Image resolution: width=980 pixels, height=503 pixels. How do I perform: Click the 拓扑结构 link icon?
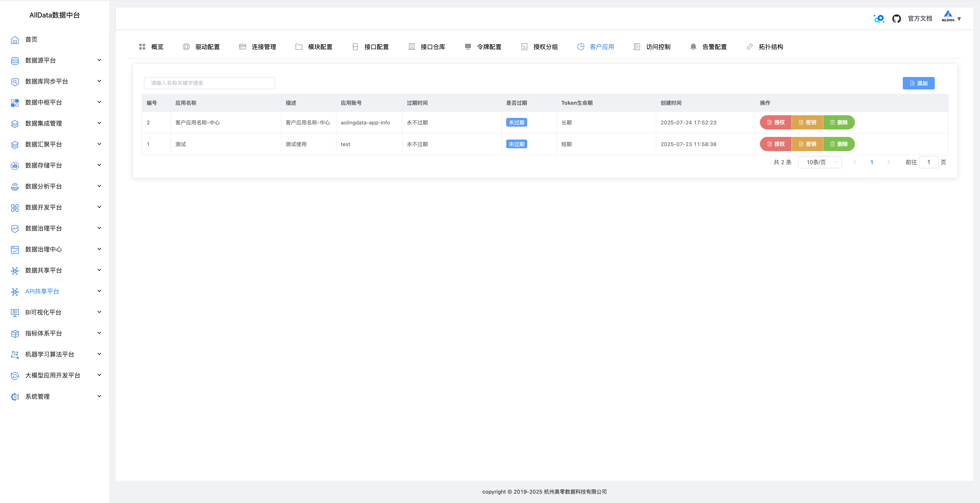click(x=749, y=47)
